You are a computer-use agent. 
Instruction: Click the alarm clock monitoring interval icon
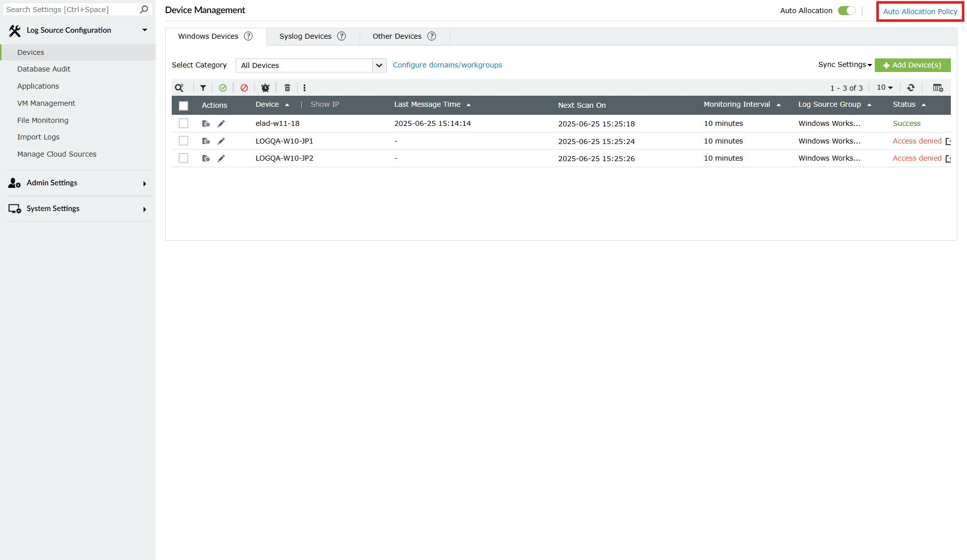click(x=265, y=88)
